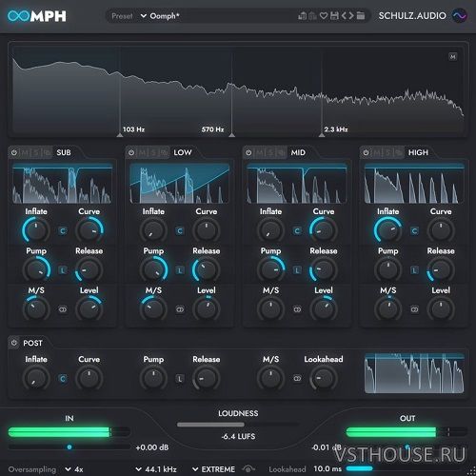
Task: Toggle the SUB band power button
Action: (x=14, y=152)
